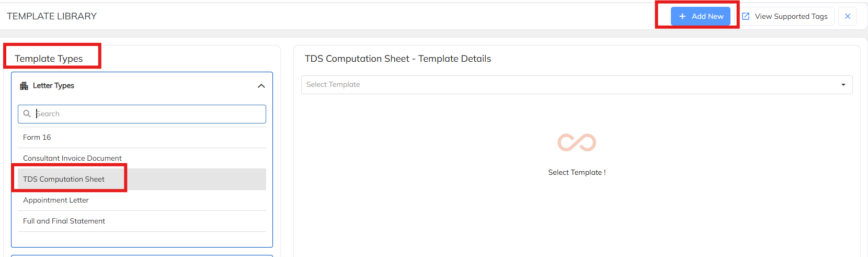
Task: Click the Template Types heading
Action: [x=49, y=59]
